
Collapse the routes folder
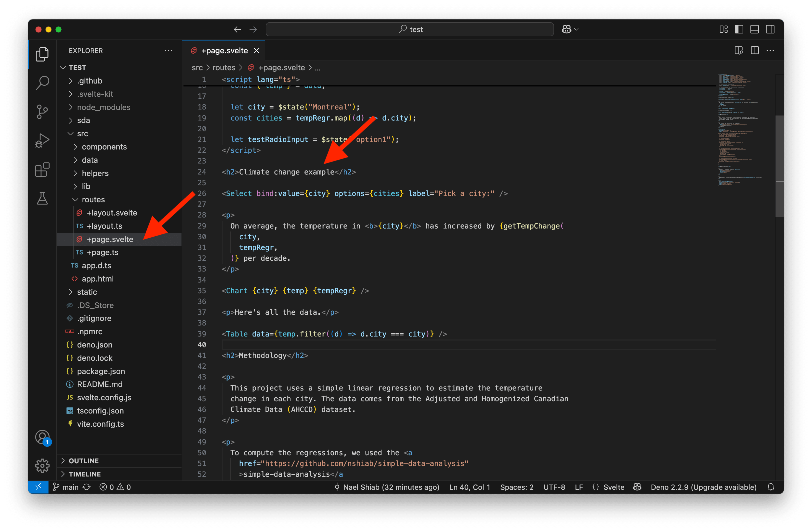pyautogui.click(x=93, y=200)
